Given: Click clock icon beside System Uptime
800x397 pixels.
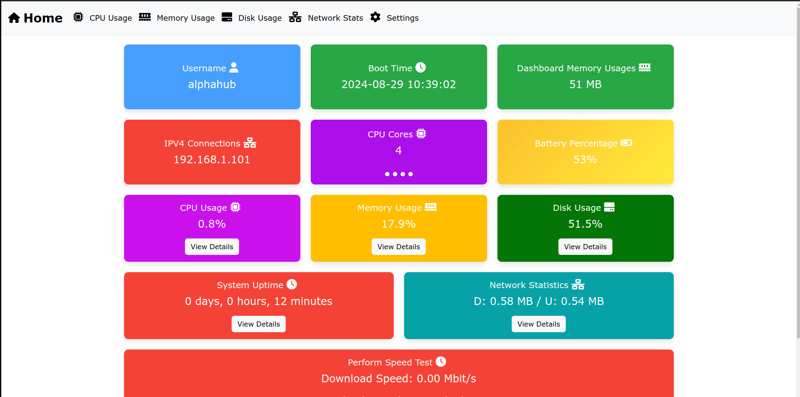Looking at the screenshot, I should (x=291, y=284).
